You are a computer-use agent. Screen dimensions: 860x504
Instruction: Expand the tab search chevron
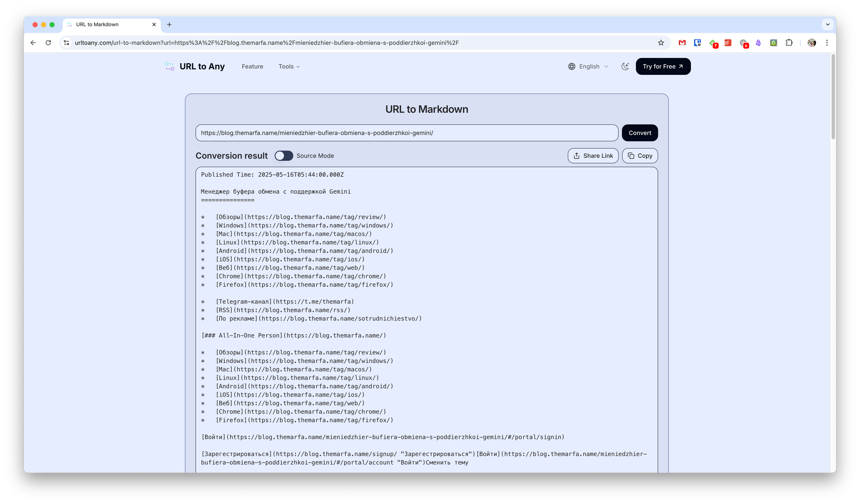tap(827, 25)
